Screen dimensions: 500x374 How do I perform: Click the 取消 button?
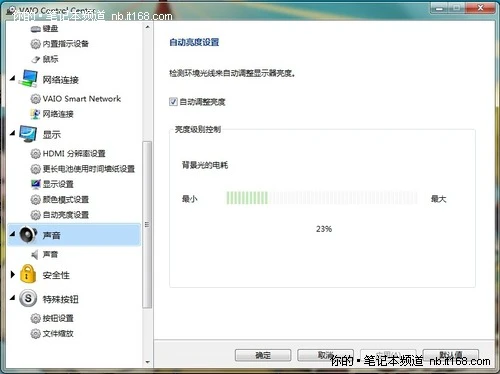(325, 355)
